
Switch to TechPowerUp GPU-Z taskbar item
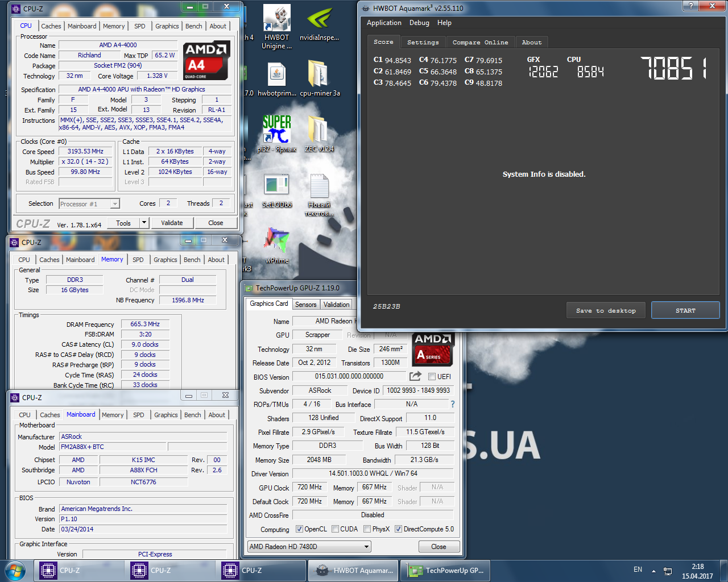445,571
